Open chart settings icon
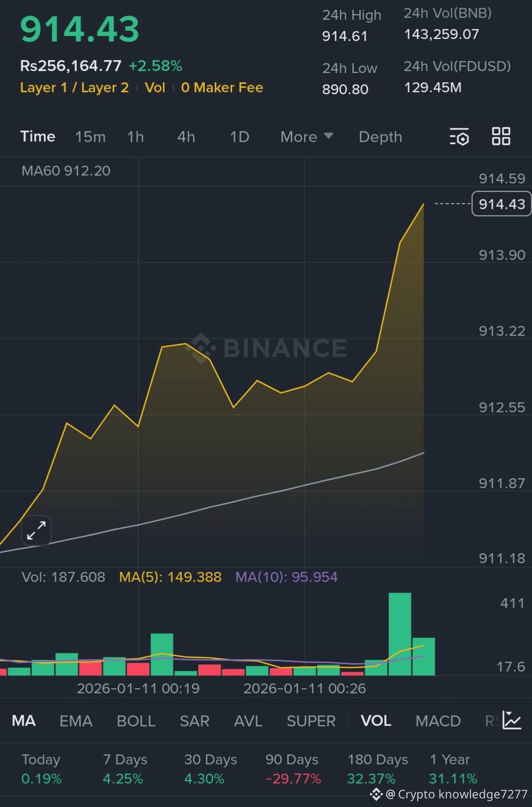Image resolution: width=532 pixels, height=807 pixels. click(459, 136)
